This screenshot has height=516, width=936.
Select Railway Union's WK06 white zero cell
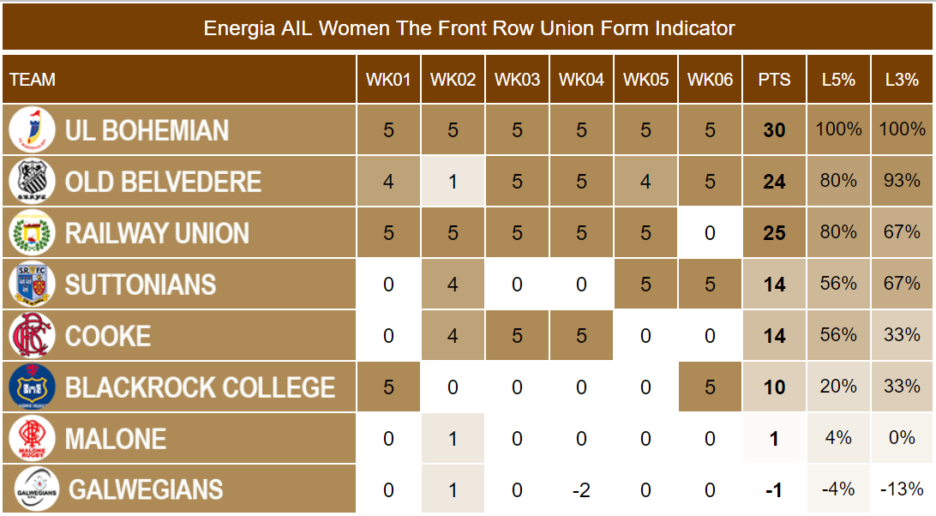pos(710,233)
